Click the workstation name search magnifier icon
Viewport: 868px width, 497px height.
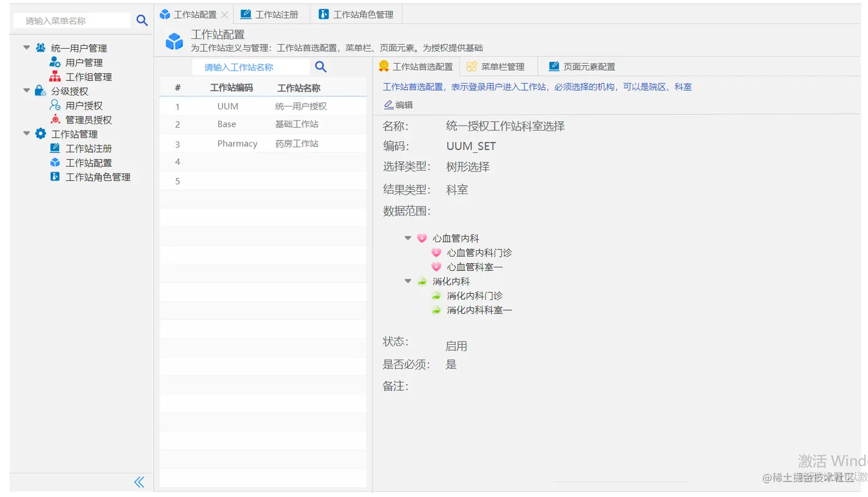point(321,67)
